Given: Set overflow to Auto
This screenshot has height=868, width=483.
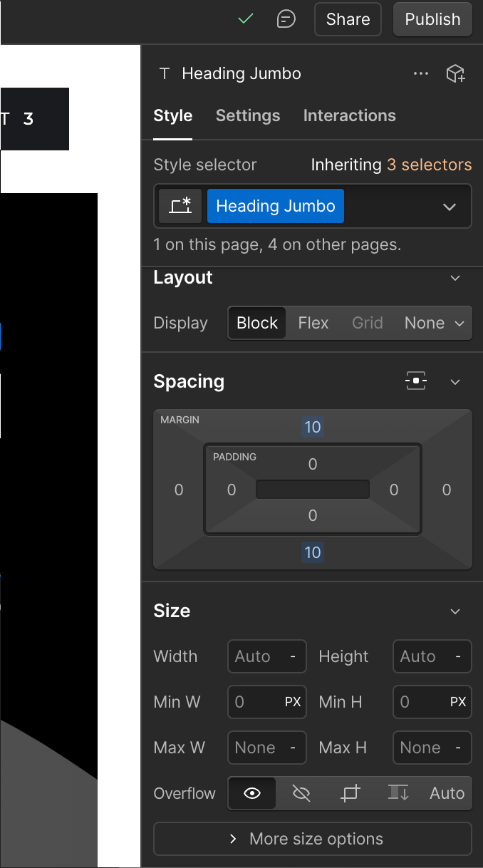Looking at the screenshot, I should pyautogui.click(x=447, y=793).
